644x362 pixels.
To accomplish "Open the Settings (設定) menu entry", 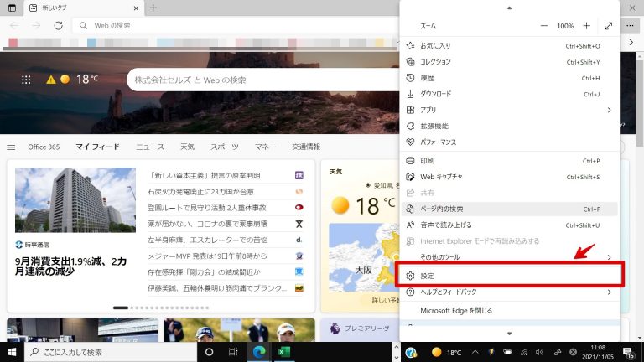I will (509, 276).
